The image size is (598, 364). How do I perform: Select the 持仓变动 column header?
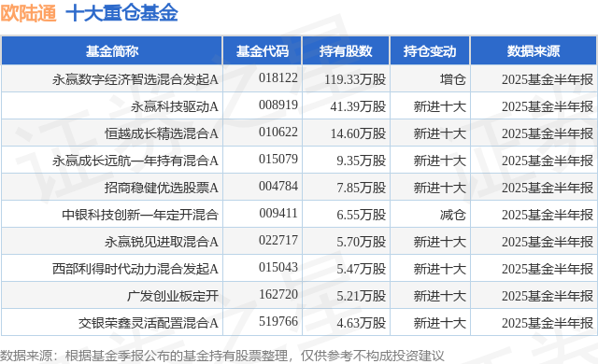pyautogui.click(x=430, y=50)
